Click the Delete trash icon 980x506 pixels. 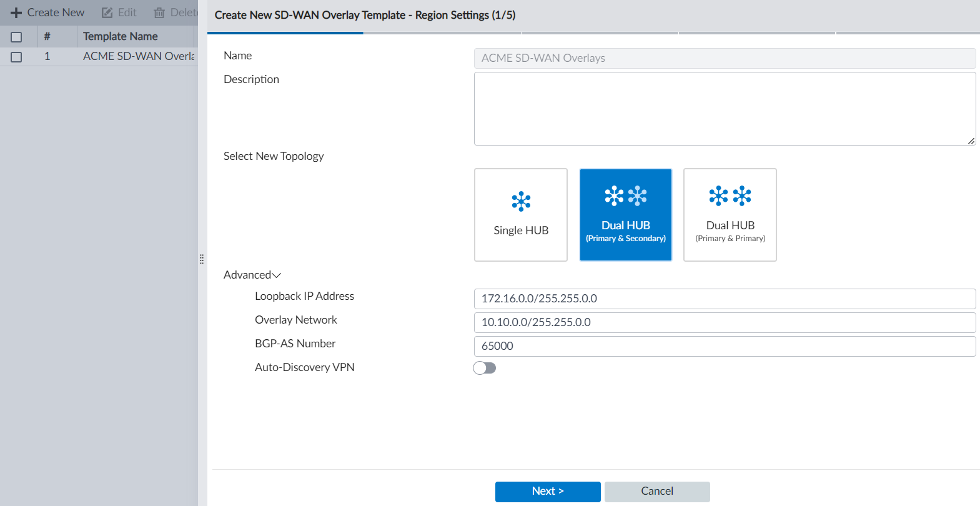[159, 12]
